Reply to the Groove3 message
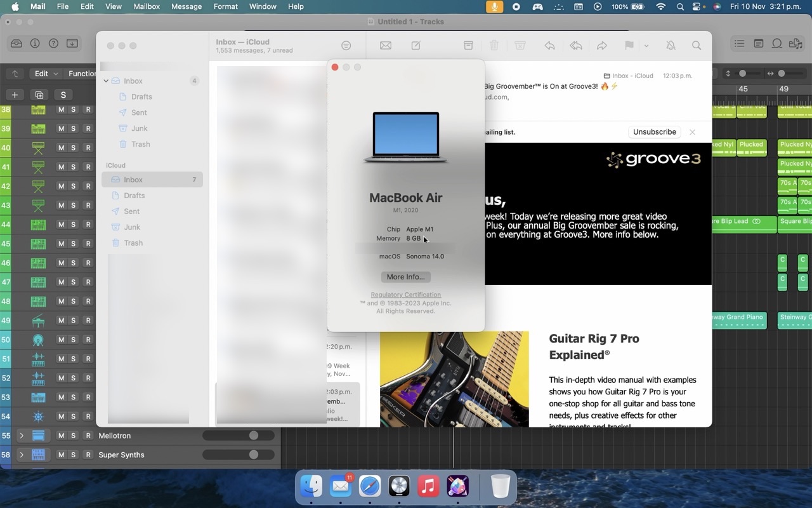812x508 pixels. pyautogui.click(x=550, y=46)
